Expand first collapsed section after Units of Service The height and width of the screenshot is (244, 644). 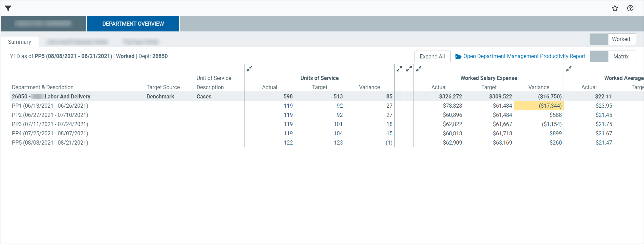tap(399, 69)
